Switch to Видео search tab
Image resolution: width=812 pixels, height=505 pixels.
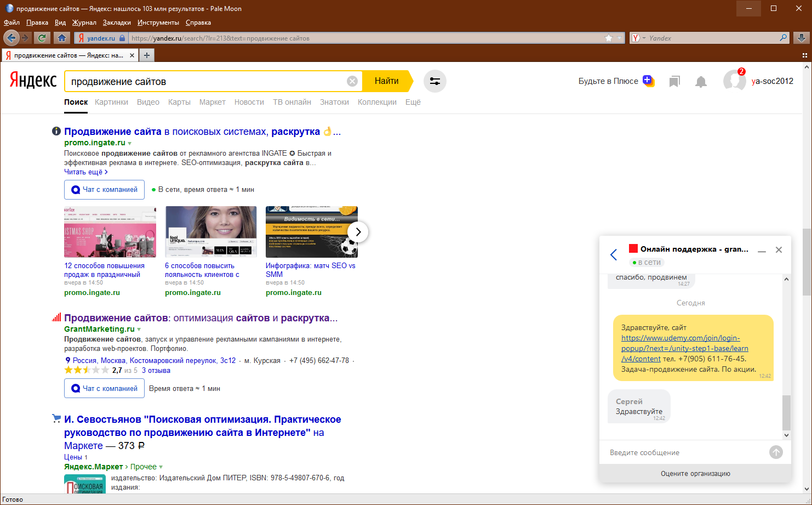148,102
